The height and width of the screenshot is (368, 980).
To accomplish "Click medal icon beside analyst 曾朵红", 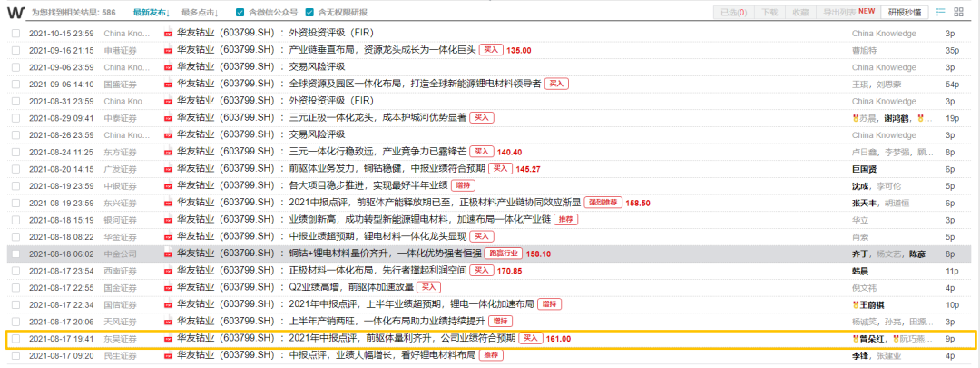I will tap(856, 339).
